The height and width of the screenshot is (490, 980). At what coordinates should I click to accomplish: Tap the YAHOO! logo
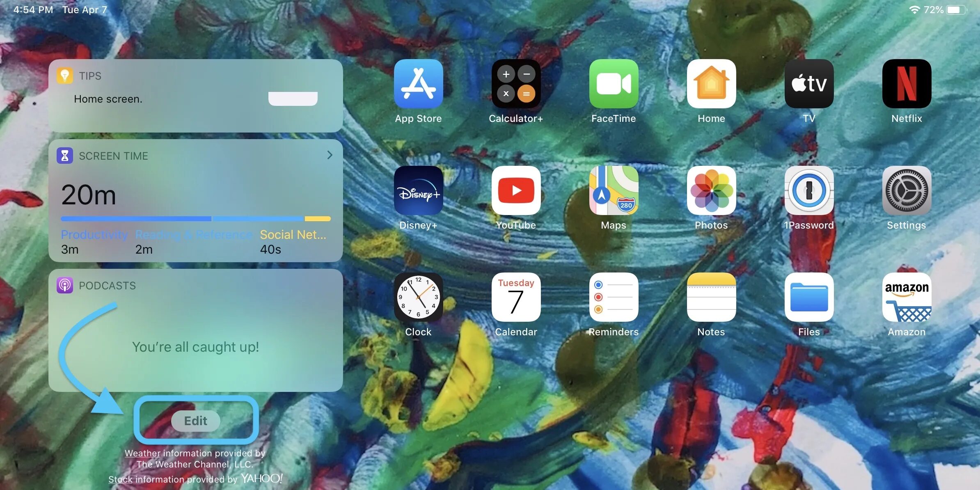261,478
